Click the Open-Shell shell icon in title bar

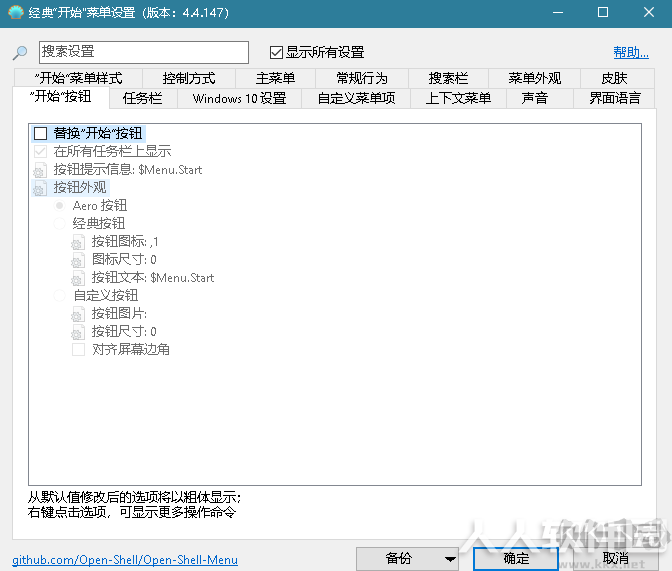click(x=15, y=12)
